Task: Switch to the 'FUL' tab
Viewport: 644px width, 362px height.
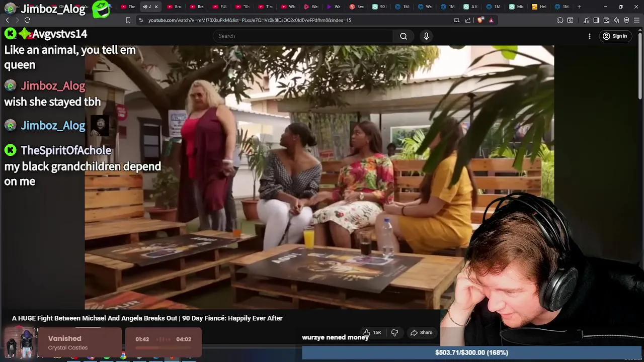Action: (220, 7)
